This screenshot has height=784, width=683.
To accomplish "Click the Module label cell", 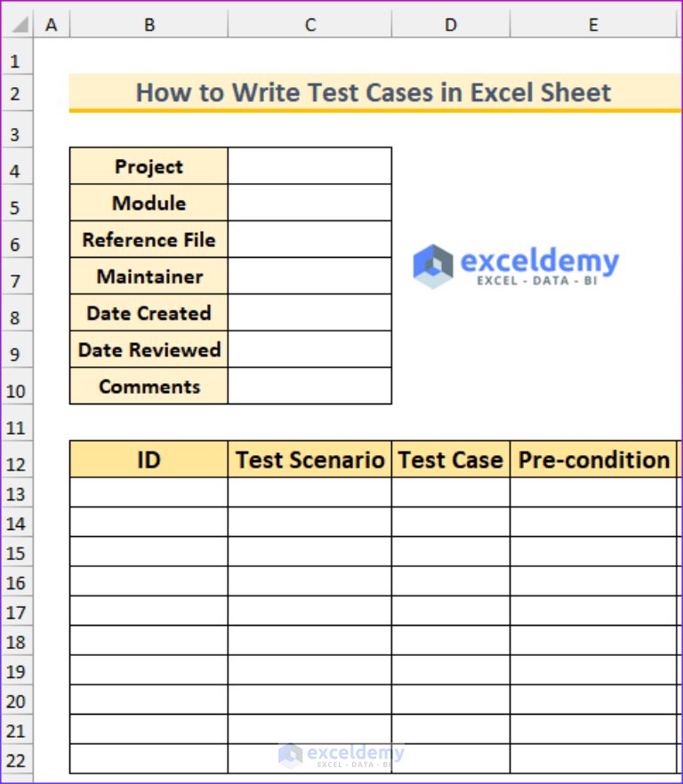I will pos(148,203).
